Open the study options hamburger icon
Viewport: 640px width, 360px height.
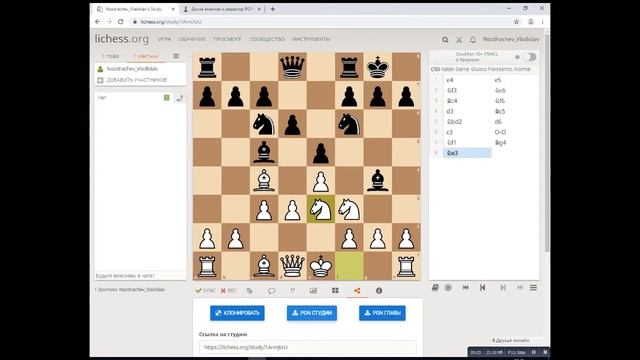(176, 56)
